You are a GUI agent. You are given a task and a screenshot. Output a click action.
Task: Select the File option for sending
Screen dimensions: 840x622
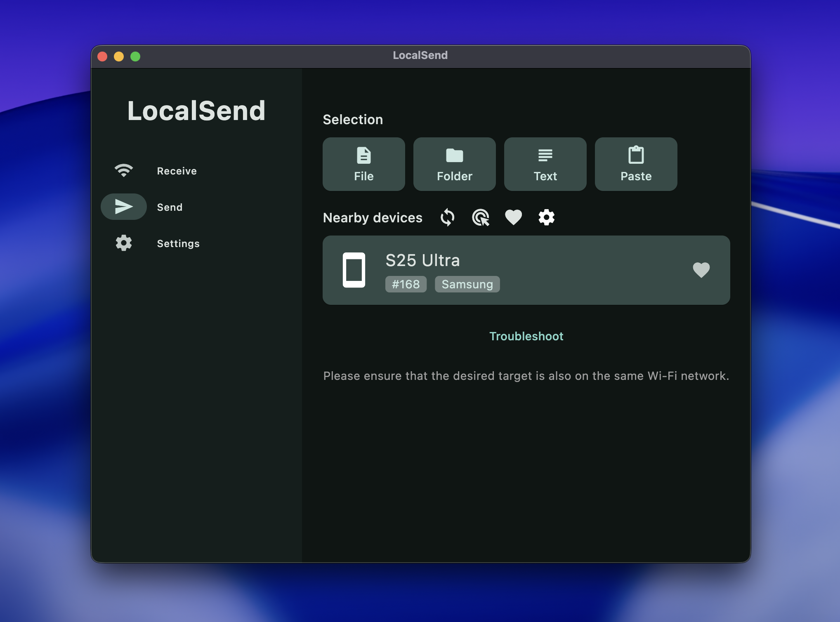[363, 164]
